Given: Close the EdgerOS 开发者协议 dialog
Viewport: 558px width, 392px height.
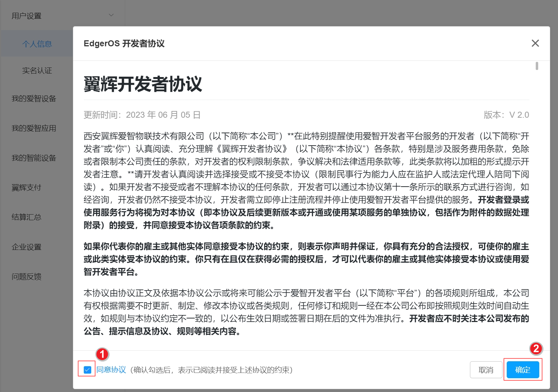Looking at the screenshot, I should [535, 43].
